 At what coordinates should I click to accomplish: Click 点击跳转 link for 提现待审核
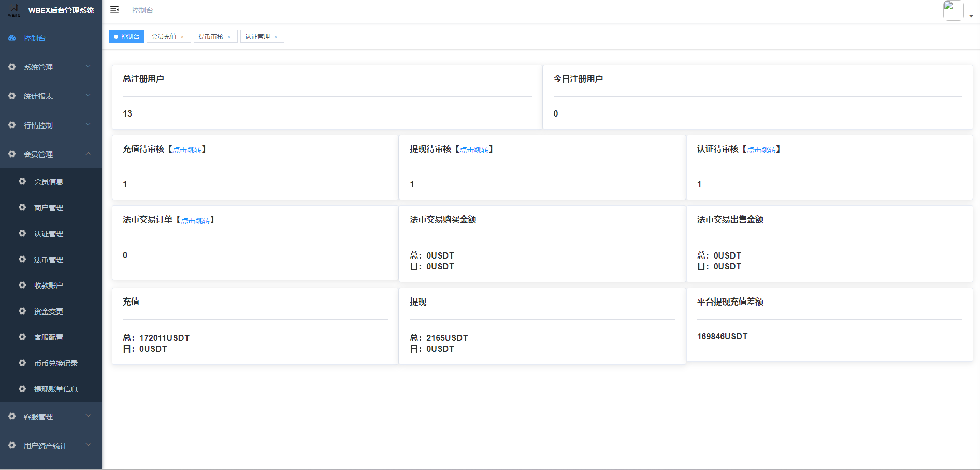474,150
